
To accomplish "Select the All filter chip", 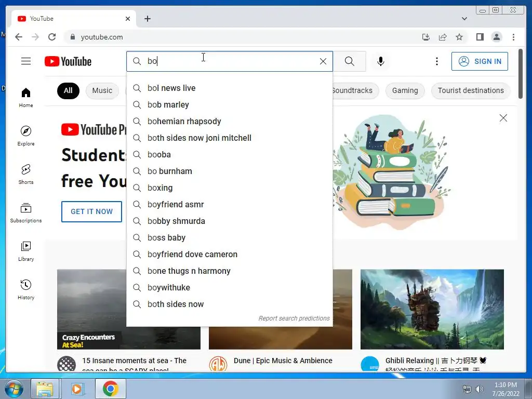I will (68, 90).
